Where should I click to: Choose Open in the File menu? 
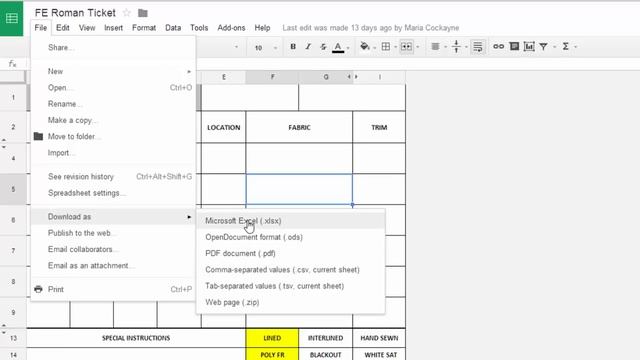point(113,88)
